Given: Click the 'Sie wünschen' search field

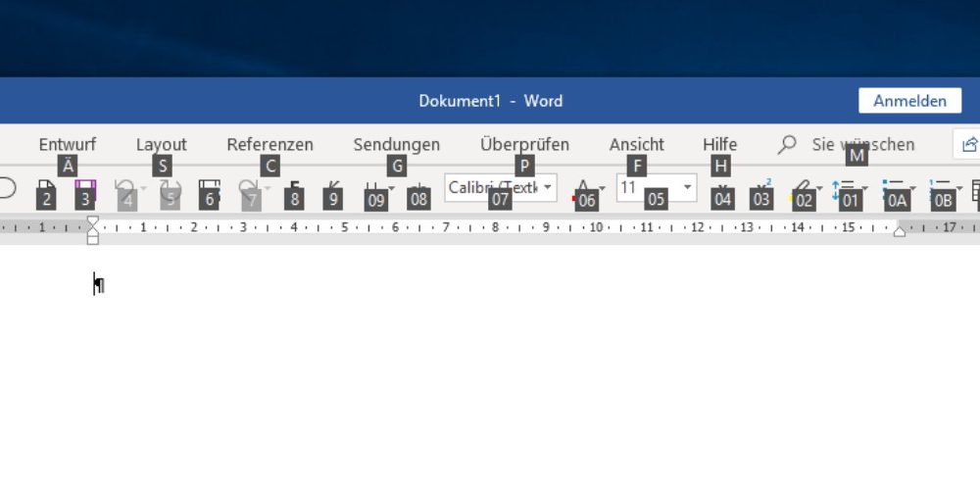Looking at the screenshot, I should [x=863, y=144].
